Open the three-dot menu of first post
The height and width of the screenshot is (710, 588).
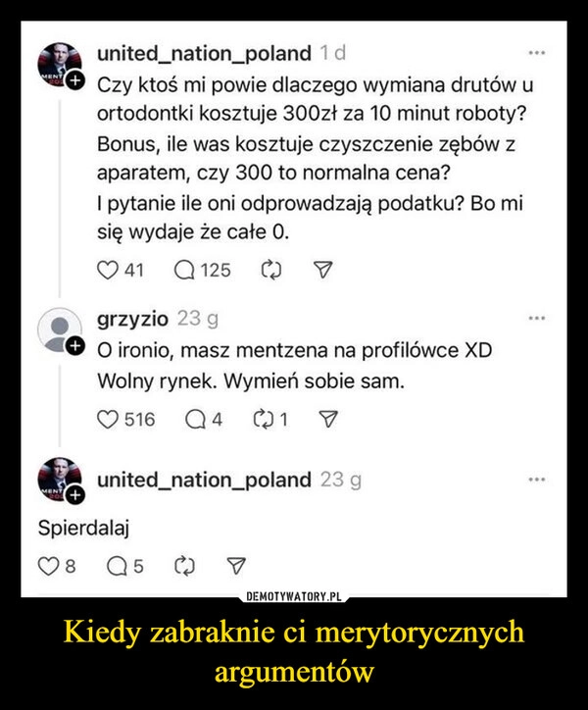click(x=537, y=53)
